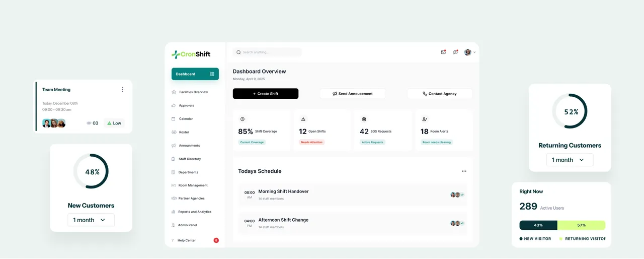Open New Customers 1 month dropdown
Image resolution: width=644 pixels, height=259 pixels.
[91, 220]
